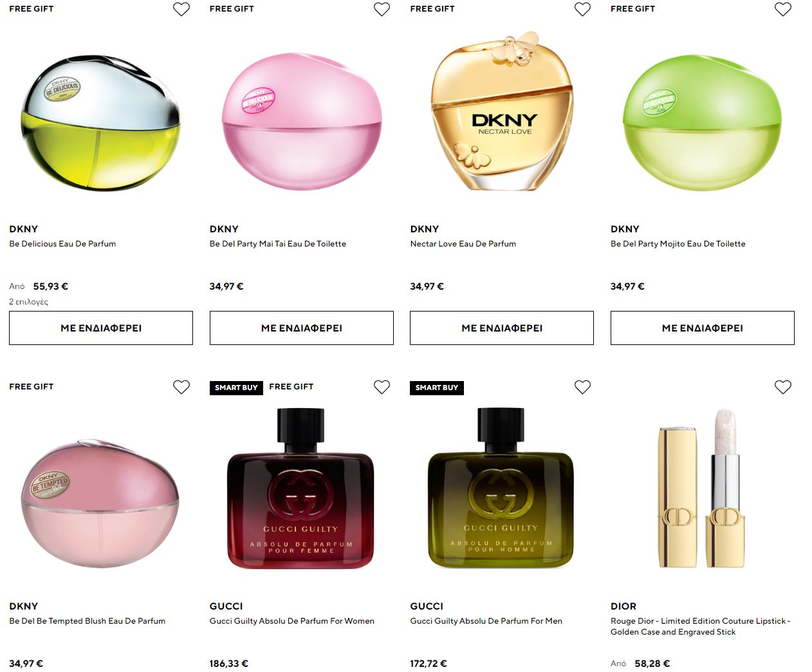This screenshot has height=672, width=812.
Task: Select ΜΕ ΕΝΔΙΑΦΕΡΕΙ for Mai Tai Eau De Toilette
Action: coord(302,328)
